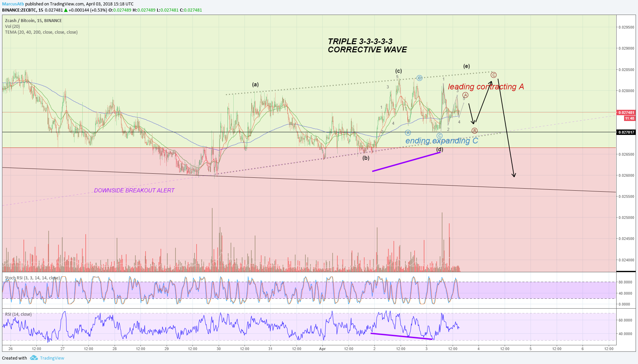Click the RSI (14, close) indicator label
Image resolution: width=638 pixels, height=364 pixels.
[18, 314]
